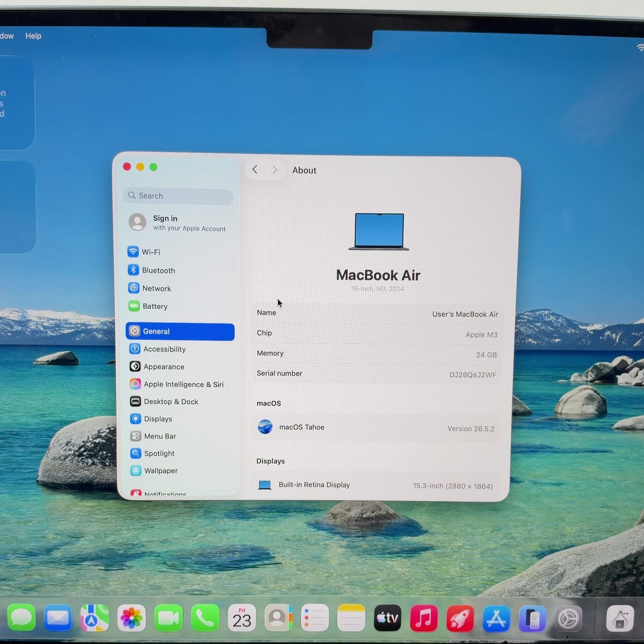644x644 pixels.
Task: Select Bluetooth in the sidebar
Action: (x=179, y=270)
